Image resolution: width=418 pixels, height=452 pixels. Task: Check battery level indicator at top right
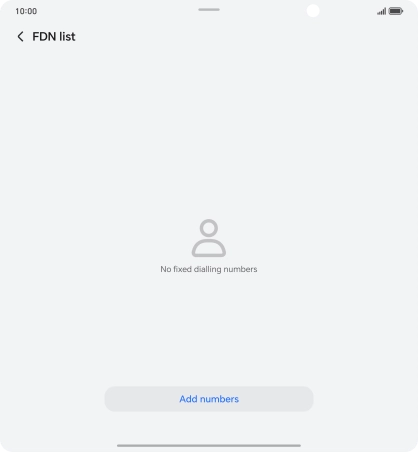(x=396, y=11)
